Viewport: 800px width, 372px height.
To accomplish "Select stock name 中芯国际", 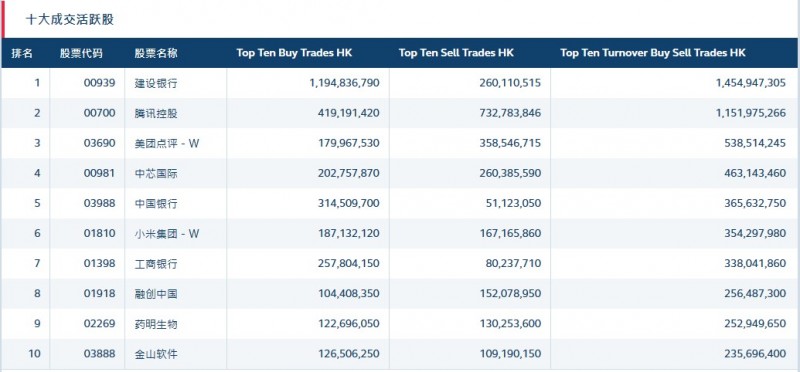I will pyautogui.click(x=156, y=173).
